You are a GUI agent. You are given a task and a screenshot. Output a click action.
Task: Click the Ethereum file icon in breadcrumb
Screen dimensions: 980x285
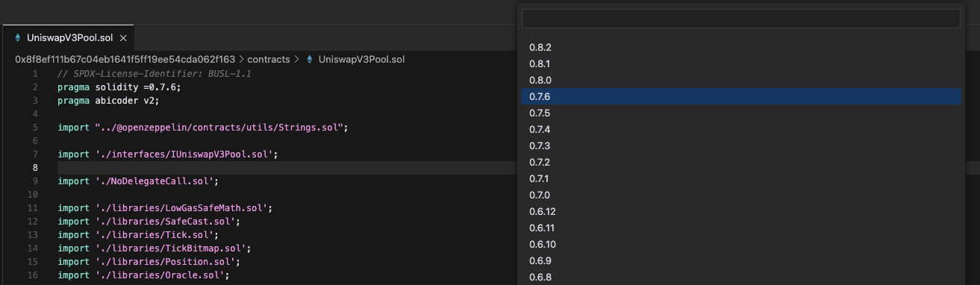pyautogui.click(x=310, y=59)
